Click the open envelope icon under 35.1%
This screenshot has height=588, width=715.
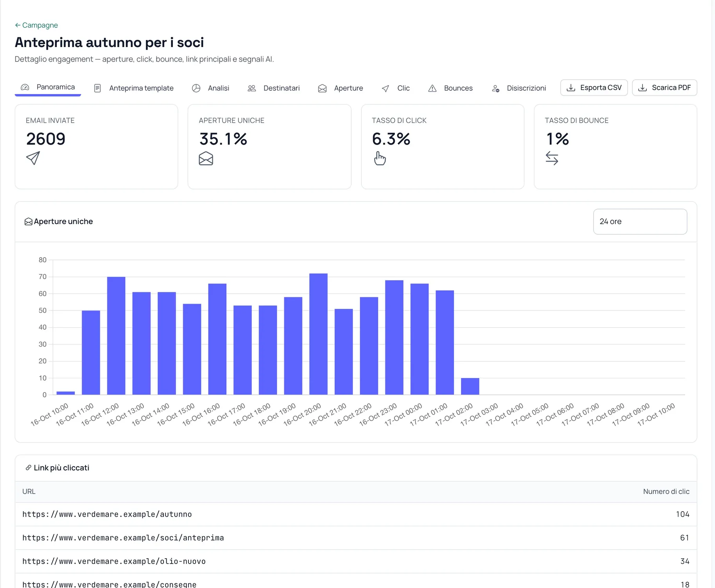pos(206,158)
